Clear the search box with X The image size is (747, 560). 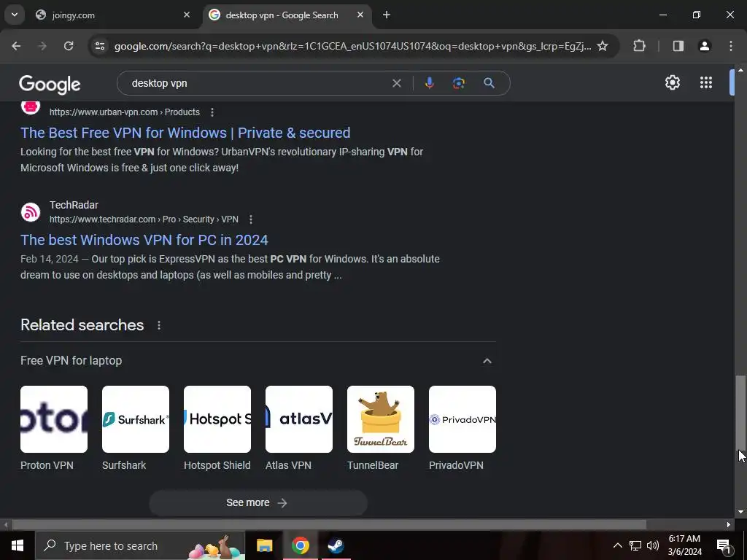(x=396, y=83)
